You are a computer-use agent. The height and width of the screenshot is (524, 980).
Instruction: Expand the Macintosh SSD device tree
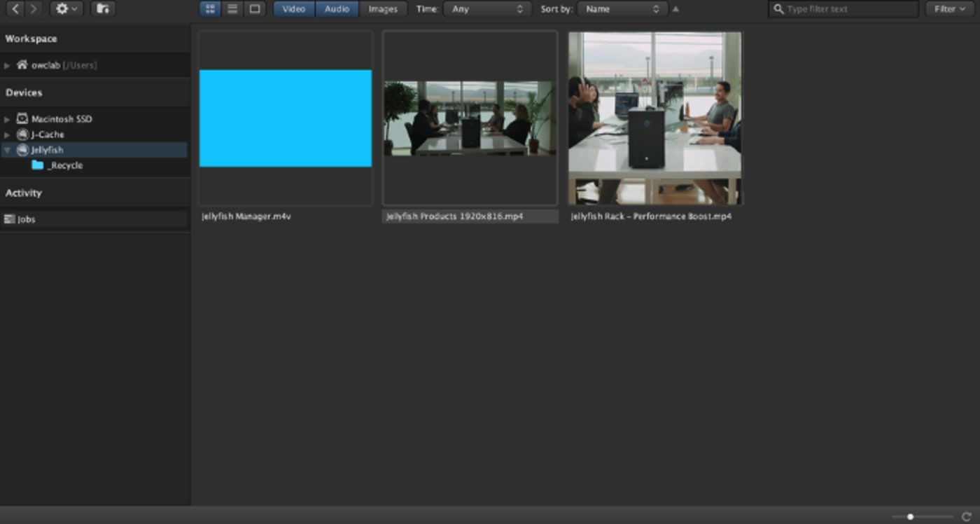click(7, 119)
